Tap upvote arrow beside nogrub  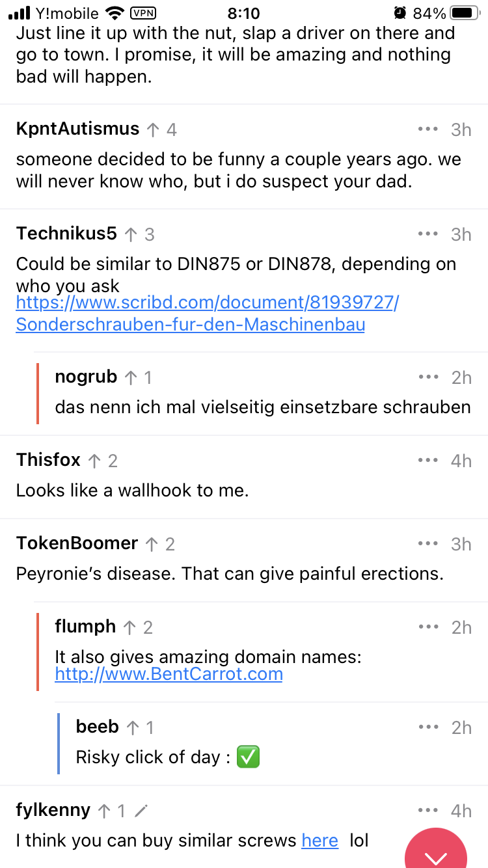click(x=131, y=377)
